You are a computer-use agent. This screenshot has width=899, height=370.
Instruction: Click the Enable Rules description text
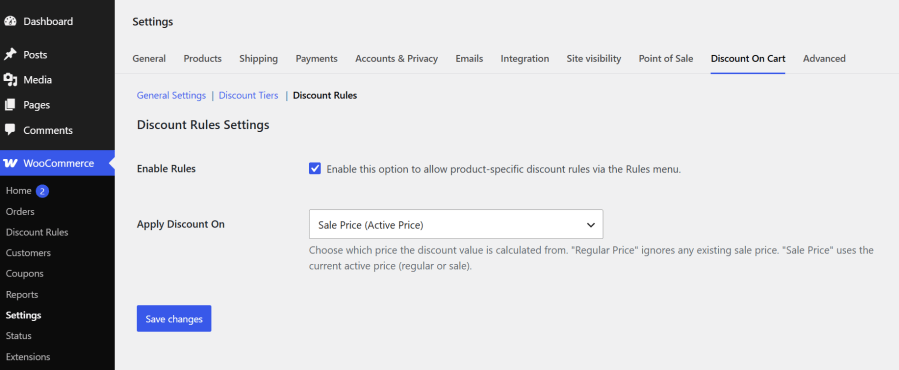point(503,169)
